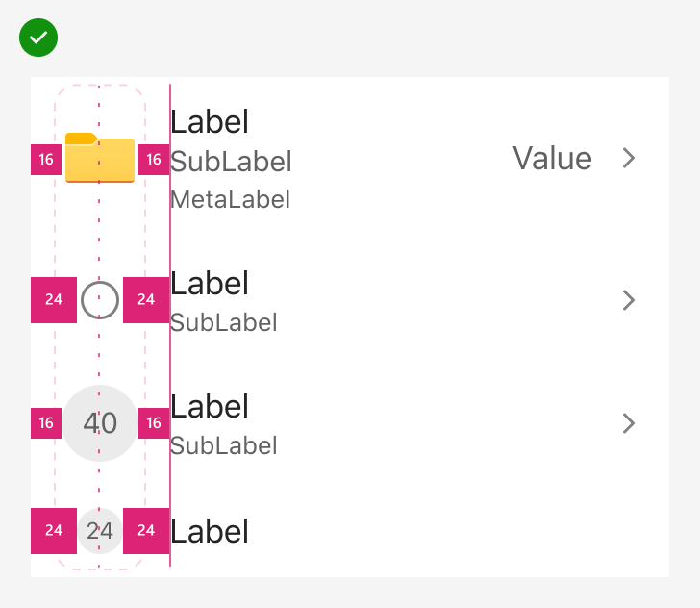Image resolution: width=700 pixels, height=608 pixels.
Task: Click SubLabel beside the radio circle
Action: (224, 322)
